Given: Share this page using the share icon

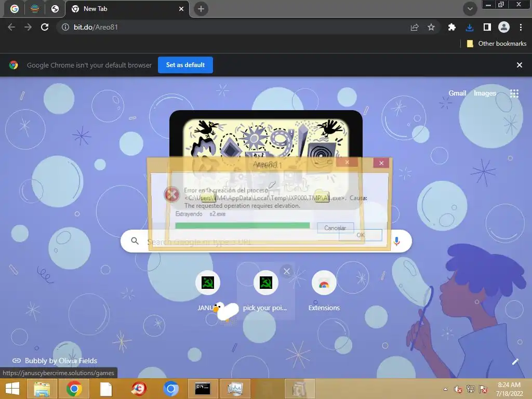Looking at the screenshot, I should [x=414, y=27].
